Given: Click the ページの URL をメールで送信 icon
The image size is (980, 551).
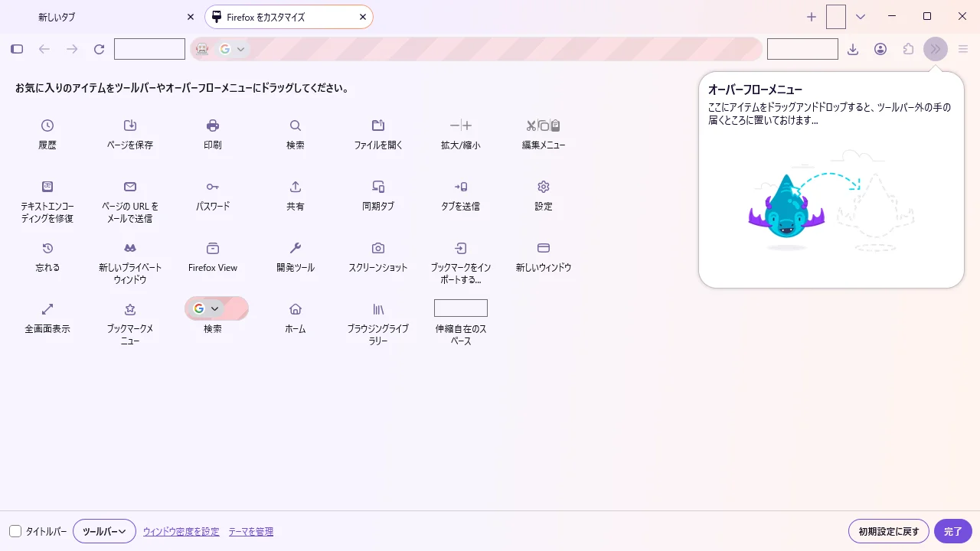Looking at the screenshot, I should 130,187.
